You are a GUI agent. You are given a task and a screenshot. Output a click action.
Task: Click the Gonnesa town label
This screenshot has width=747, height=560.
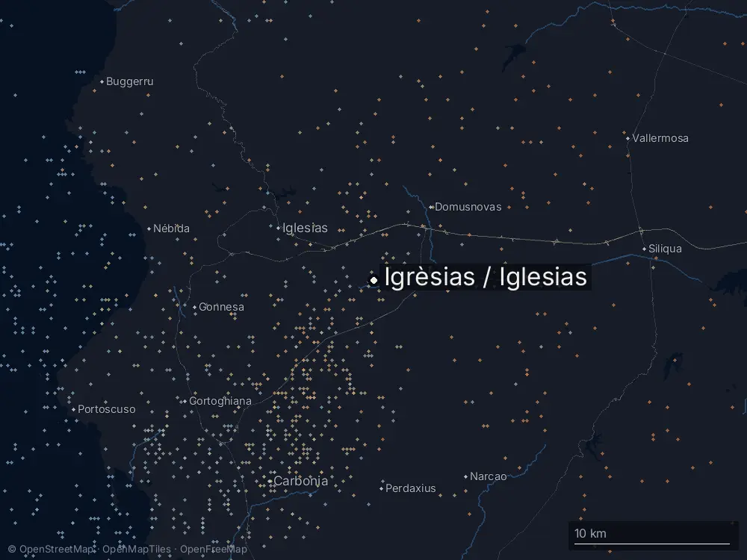tap(221, 307)
